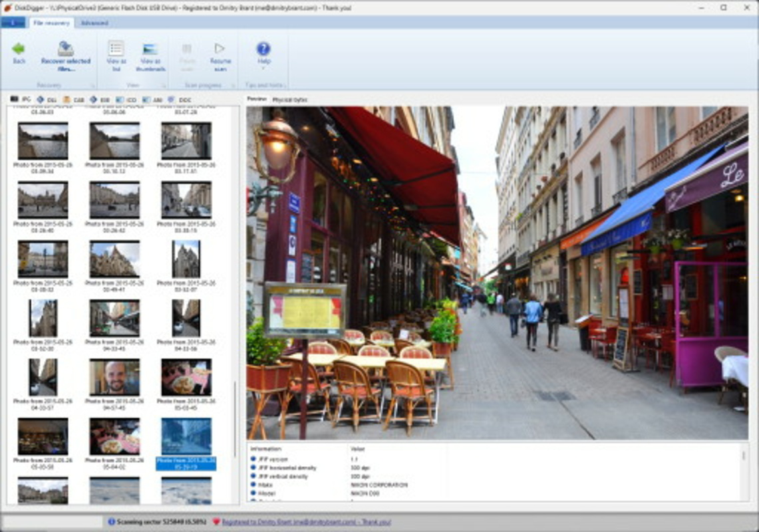Select the Preview tab button
The width and height of the screenshot is (759, 532).
[x=257, y=100]
